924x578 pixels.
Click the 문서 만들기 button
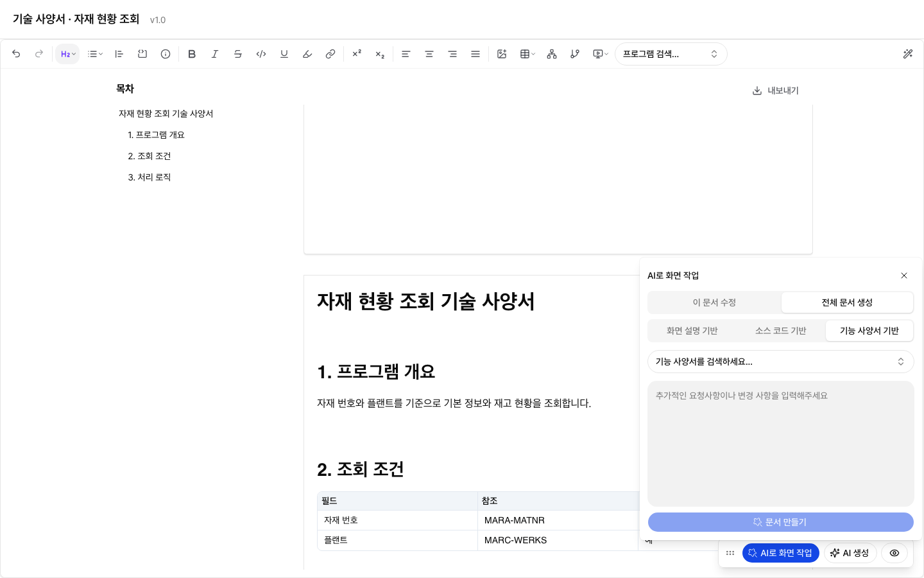[781, 522]
